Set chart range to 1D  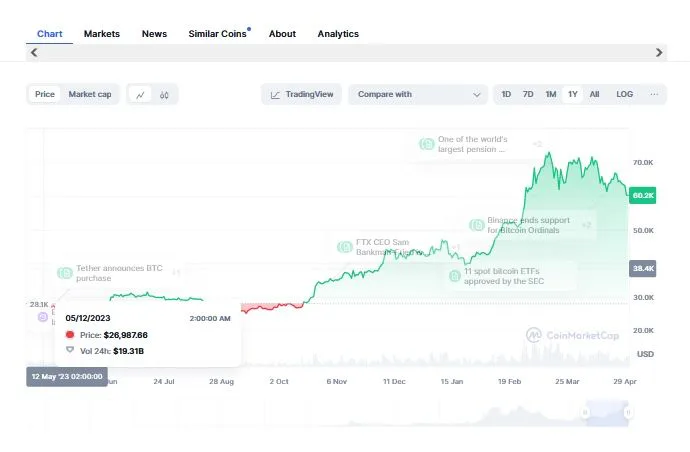pos(506,94)
